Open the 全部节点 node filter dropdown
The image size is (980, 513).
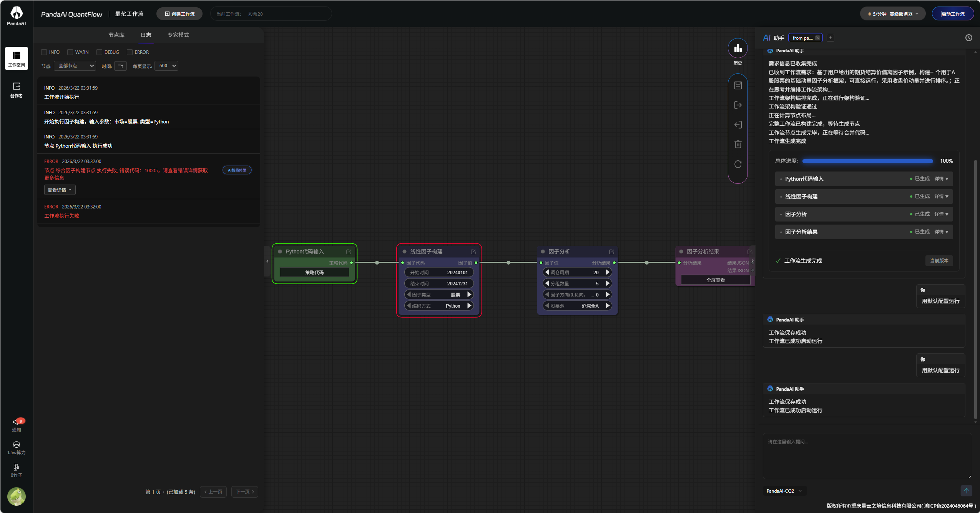tap(75, 66)
